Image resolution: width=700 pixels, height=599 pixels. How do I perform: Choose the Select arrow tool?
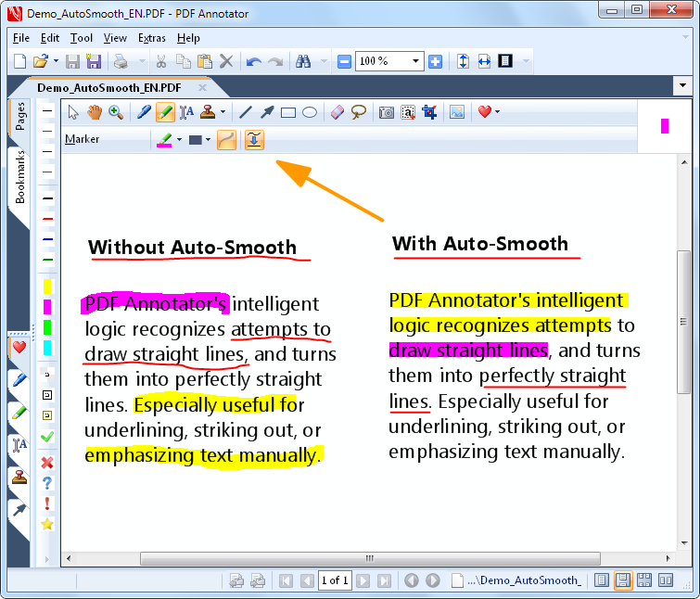pos(73,112)
